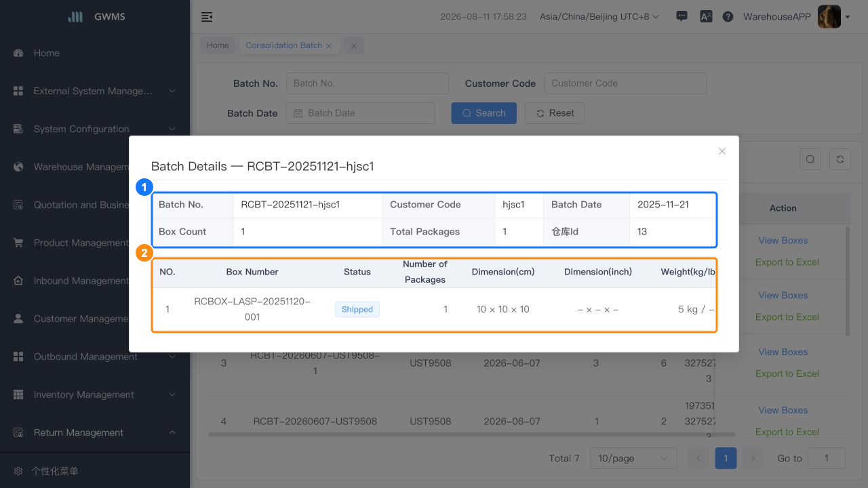The width and height of the screenshot is (868, 488).
Task: Collapse Return Management menu chevron
Action: coord(172,432)
